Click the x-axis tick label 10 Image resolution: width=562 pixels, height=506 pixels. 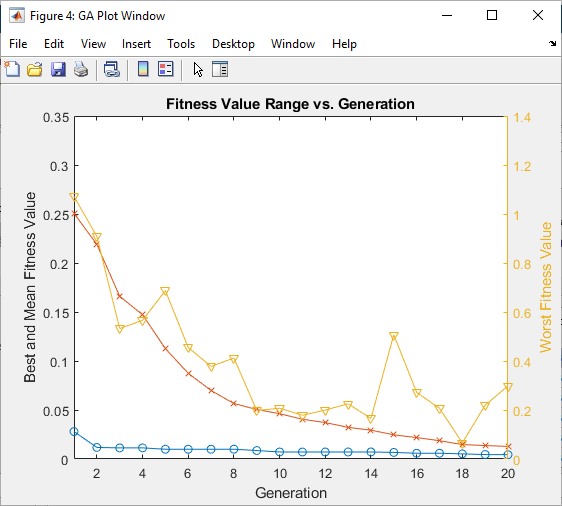click(280, 474)
